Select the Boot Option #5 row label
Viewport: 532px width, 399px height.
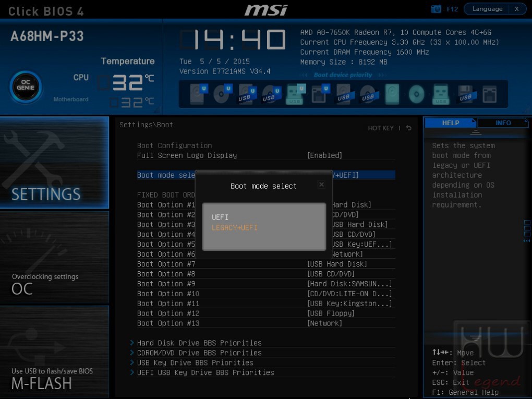tap(166, 244)
